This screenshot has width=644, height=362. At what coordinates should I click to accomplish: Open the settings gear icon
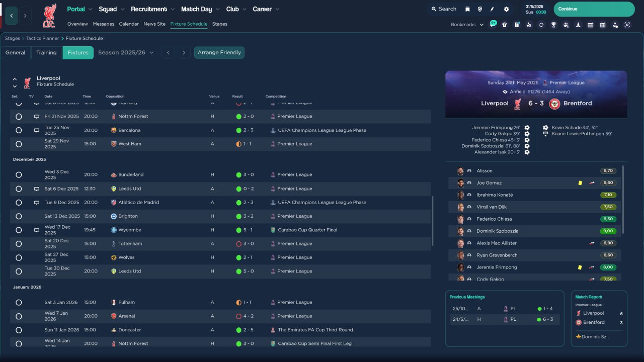pyautogui.click(x=506, y=9)
